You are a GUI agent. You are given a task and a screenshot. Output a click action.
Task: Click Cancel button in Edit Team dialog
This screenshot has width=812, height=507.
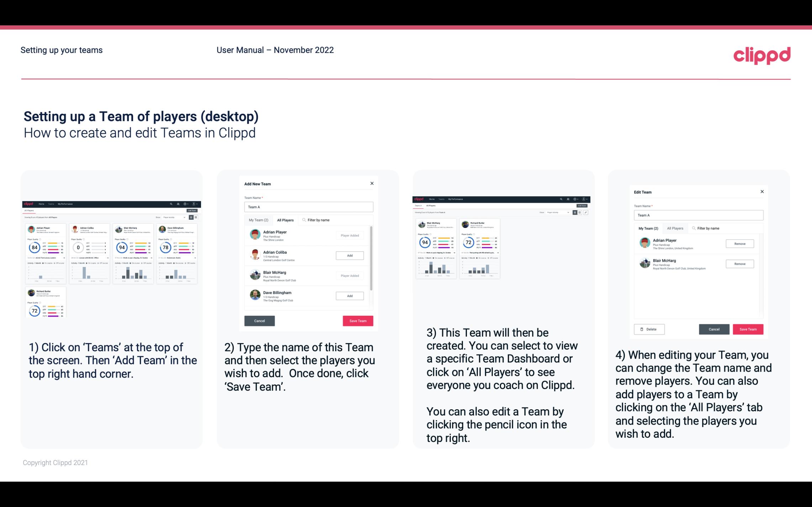715,329
